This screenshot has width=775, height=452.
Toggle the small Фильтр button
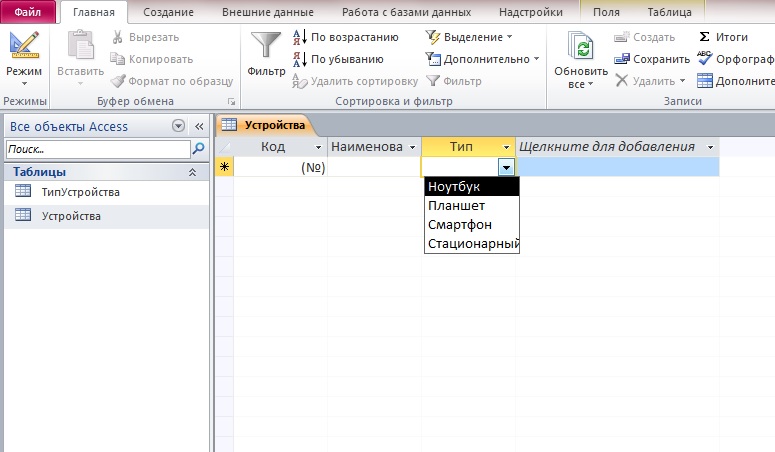(453, 81)
